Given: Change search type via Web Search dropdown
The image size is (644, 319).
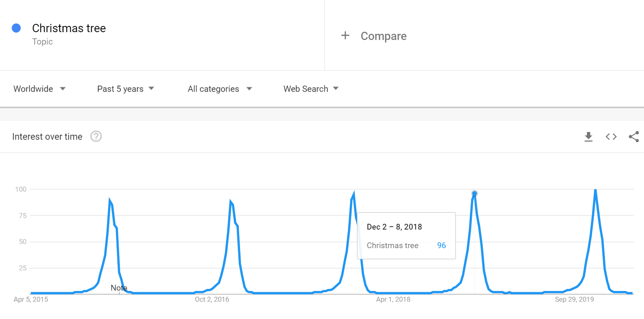Looking at the screenshot, I should [311, 89].
